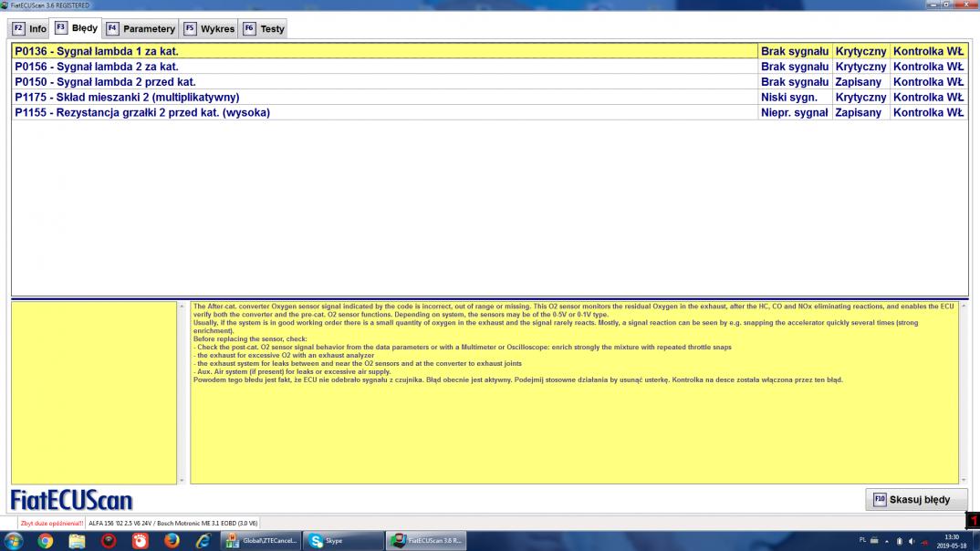Click 'Krytyczny' in the P1175 row
980x551 pixels.
[860, 97]
